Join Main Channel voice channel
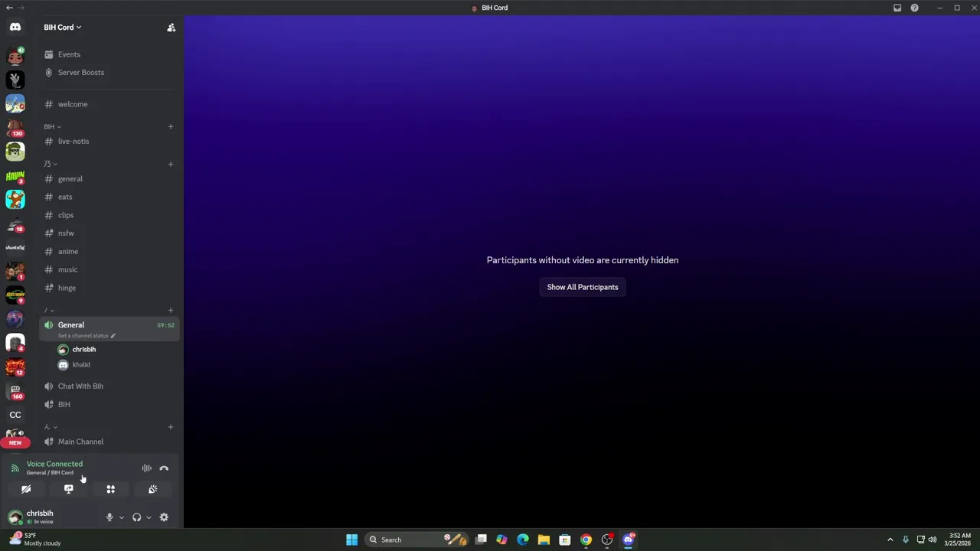This screenshot has width=980, height=551. (109, 442)
